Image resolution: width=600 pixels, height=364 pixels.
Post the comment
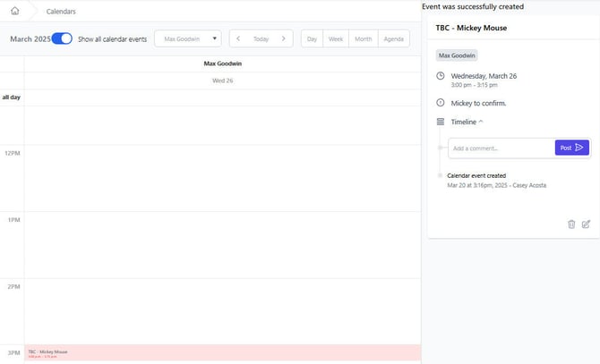[x=571, y=148]
